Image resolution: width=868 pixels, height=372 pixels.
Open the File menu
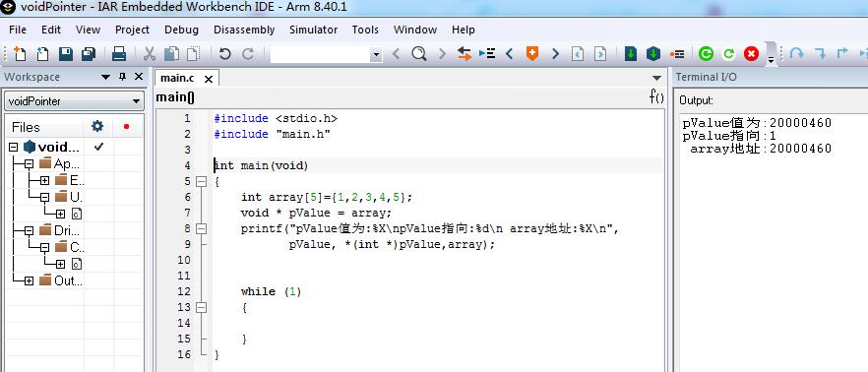[x=18, y=30]
